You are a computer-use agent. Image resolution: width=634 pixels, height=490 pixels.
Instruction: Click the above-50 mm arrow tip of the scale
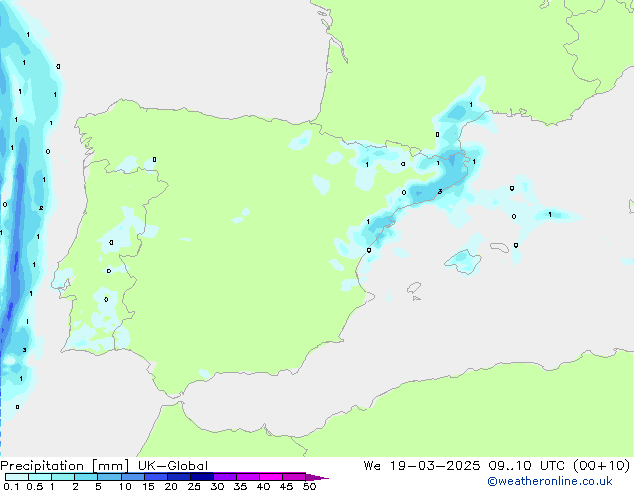click(317, 477)
